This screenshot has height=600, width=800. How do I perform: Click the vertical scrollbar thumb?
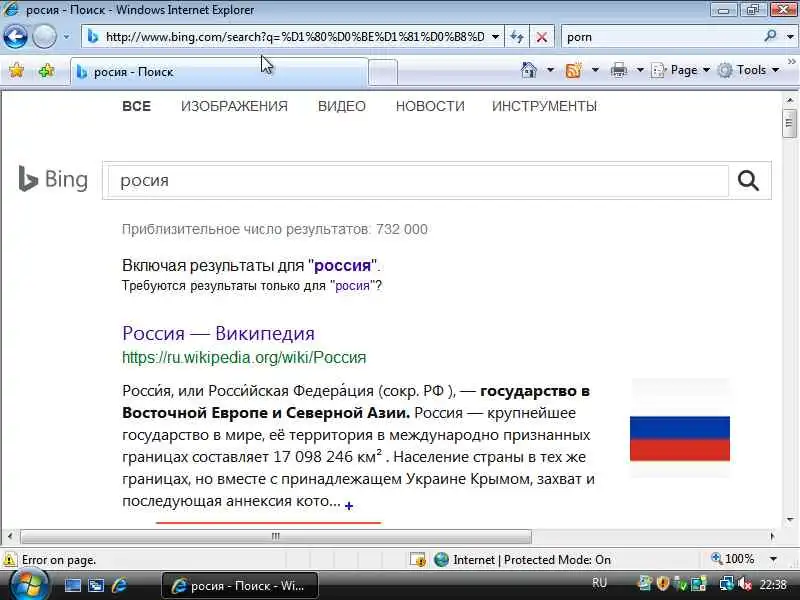pos(789,123)
